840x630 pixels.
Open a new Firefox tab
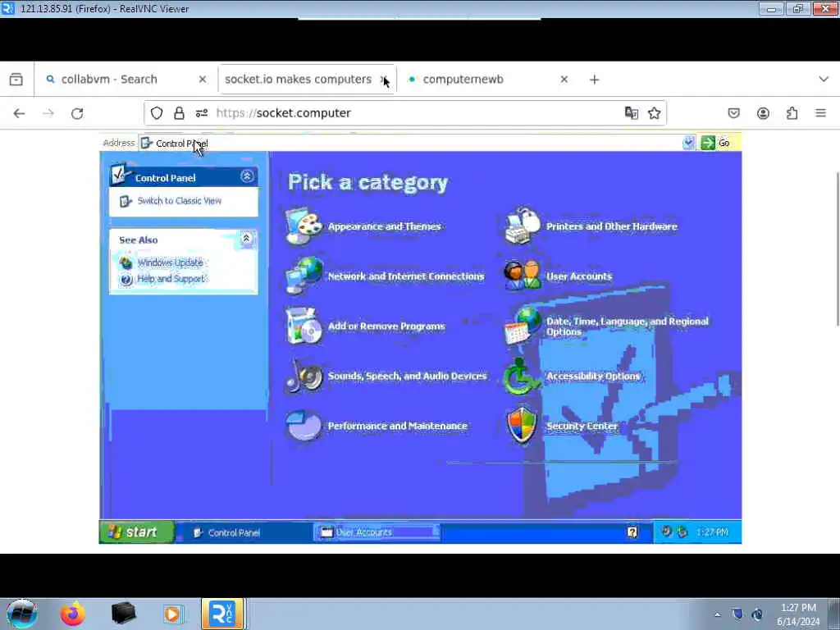(594, 80)
